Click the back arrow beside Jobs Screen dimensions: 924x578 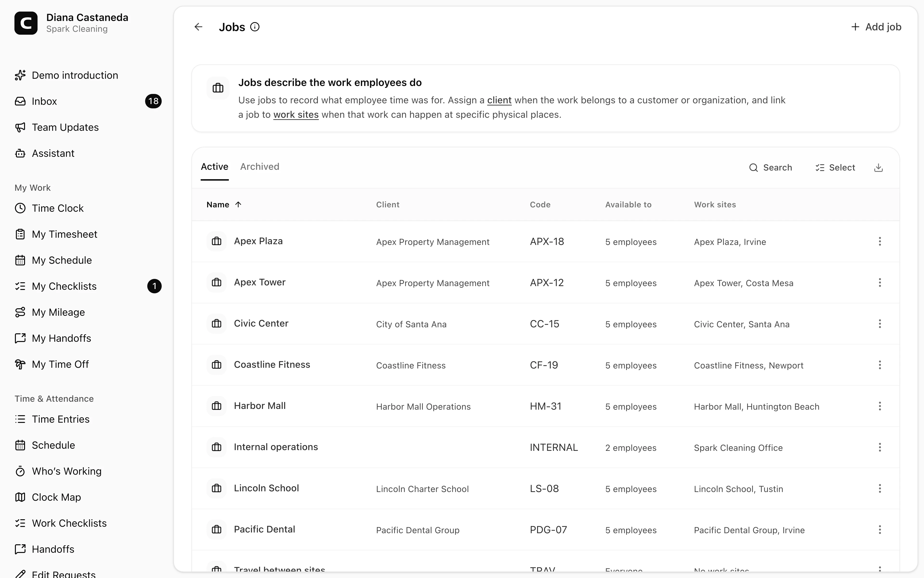point(198,27)
